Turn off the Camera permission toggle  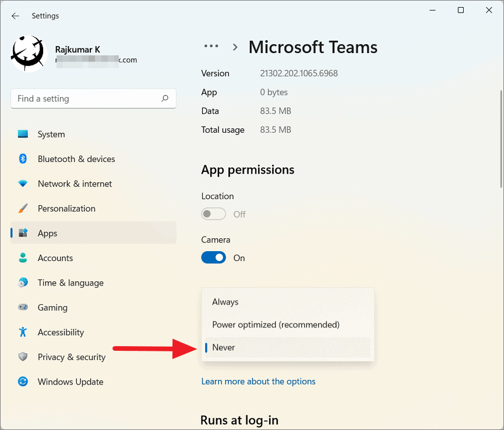click(213, 257)
